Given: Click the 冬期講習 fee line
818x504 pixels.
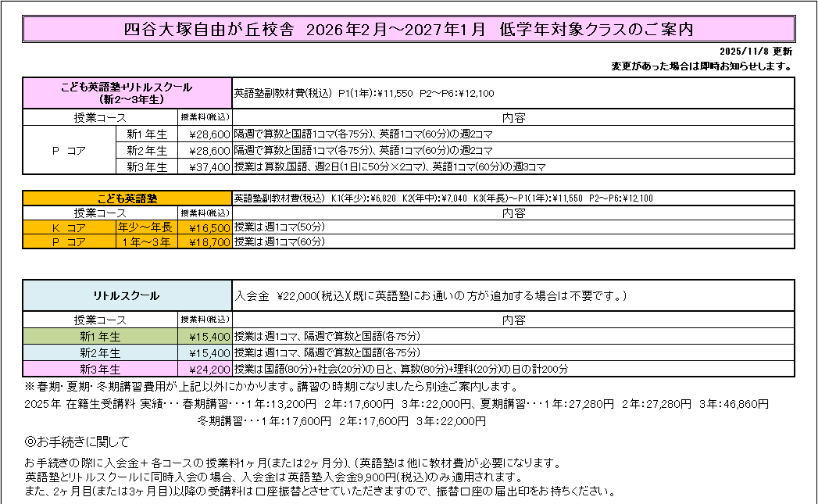Looking at the screenshot, I should pos(341,420).
